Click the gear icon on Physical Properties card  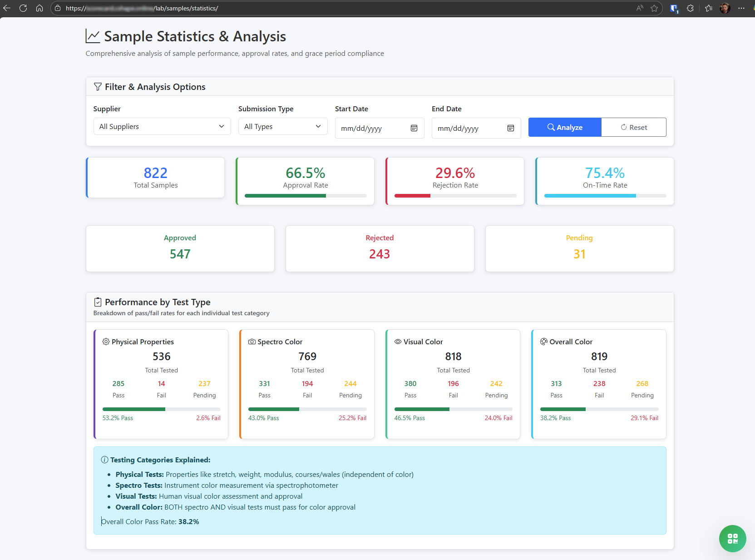[106, 342]
